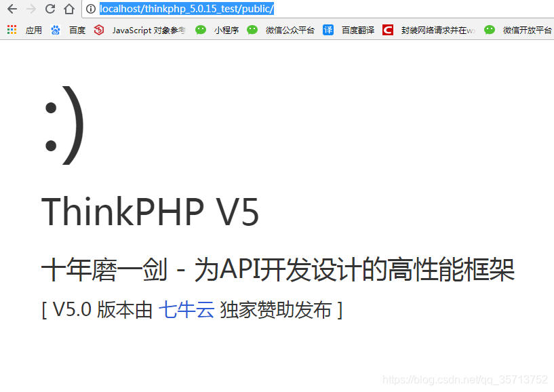The height and width of the screenshot is (392, 554).
Task: Open the 封装网络请求 bookmark
Action: click(438, 31)
